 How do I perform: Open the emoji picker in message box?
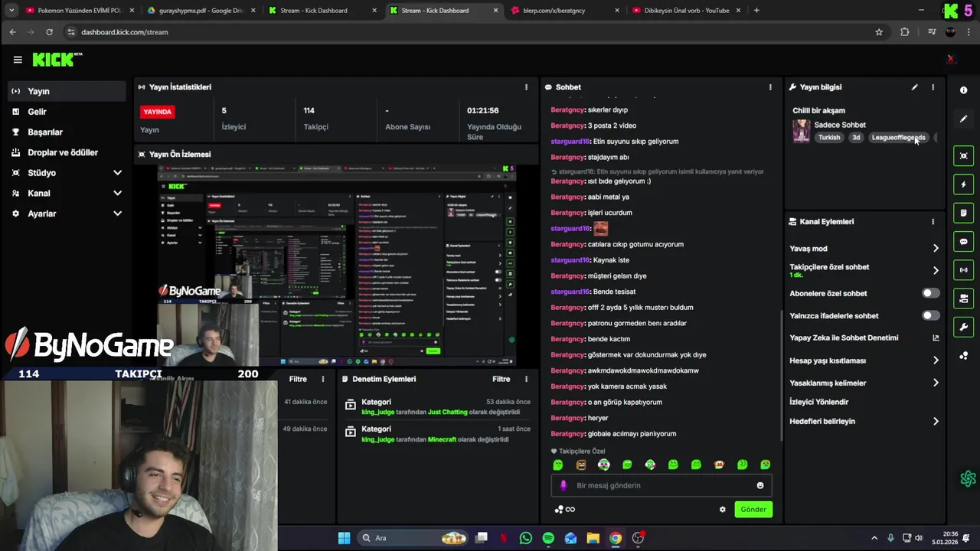760,485
